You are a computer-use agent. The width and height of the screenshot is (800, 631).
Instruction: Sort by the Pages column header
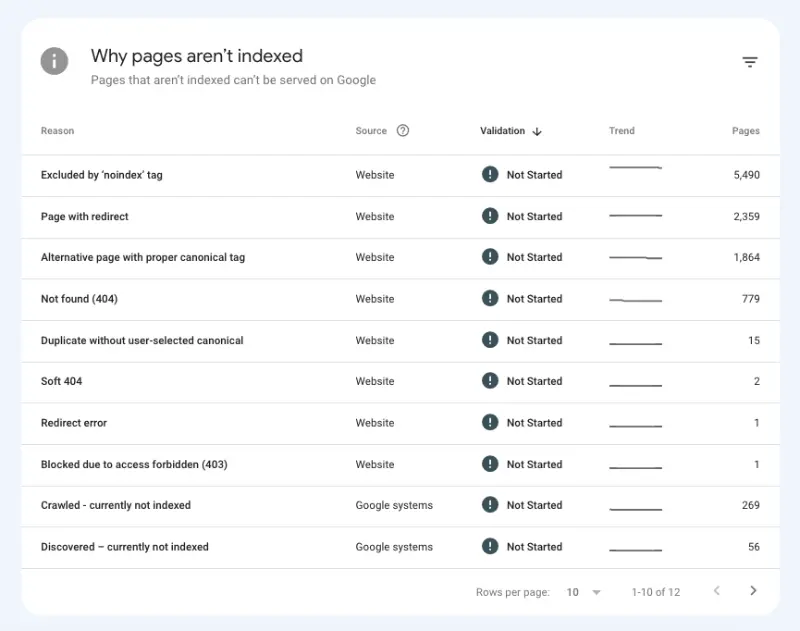745,131
